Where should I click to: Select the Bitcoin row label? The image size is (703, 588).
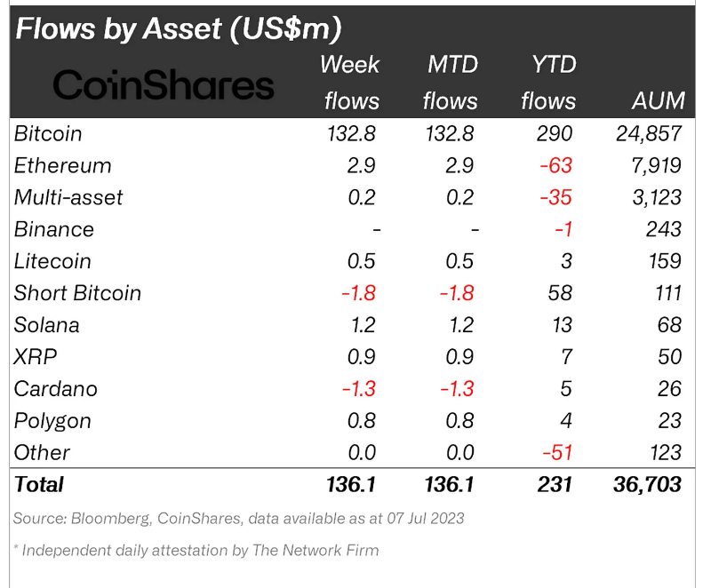tap(48, 133)
